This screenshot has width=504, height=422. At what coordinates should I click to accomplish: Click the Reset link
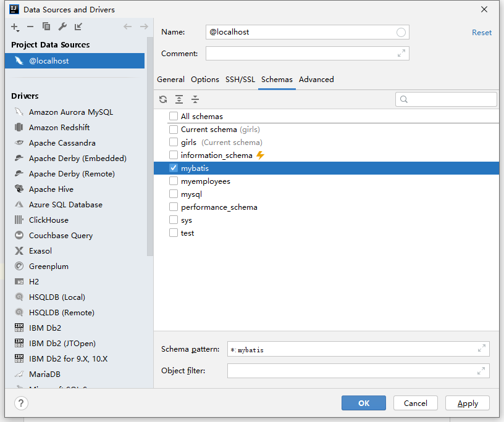pyautogui.click(x=482, y=33)
